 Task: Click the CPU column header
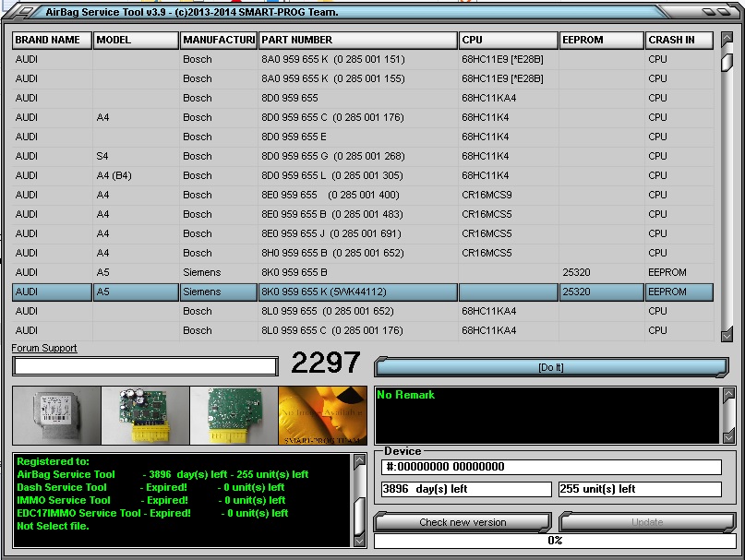(x=508, y=40)
